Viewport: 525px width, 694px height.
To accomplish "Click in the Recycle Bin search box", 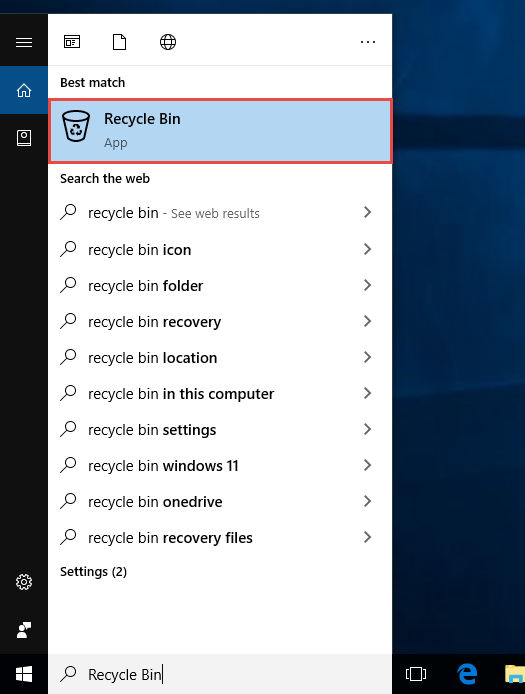I will (220, 674).
